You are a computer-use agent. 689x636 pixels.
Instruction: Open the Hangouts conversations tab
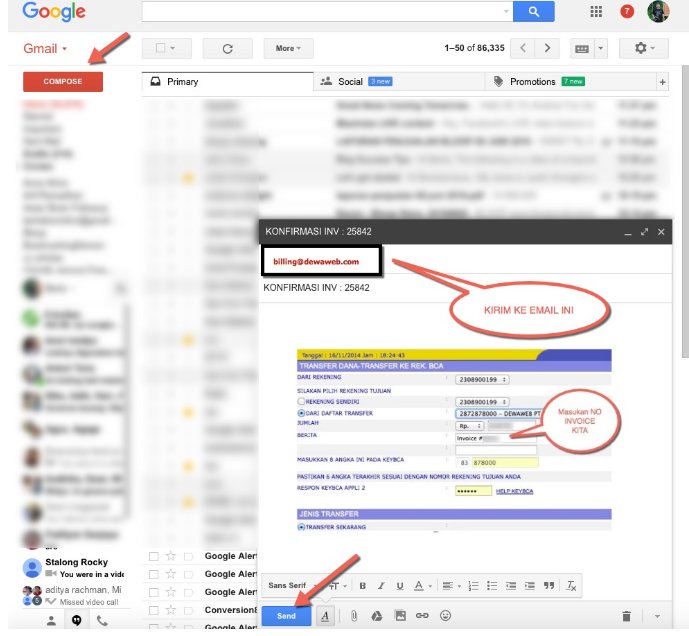(76, 620)
